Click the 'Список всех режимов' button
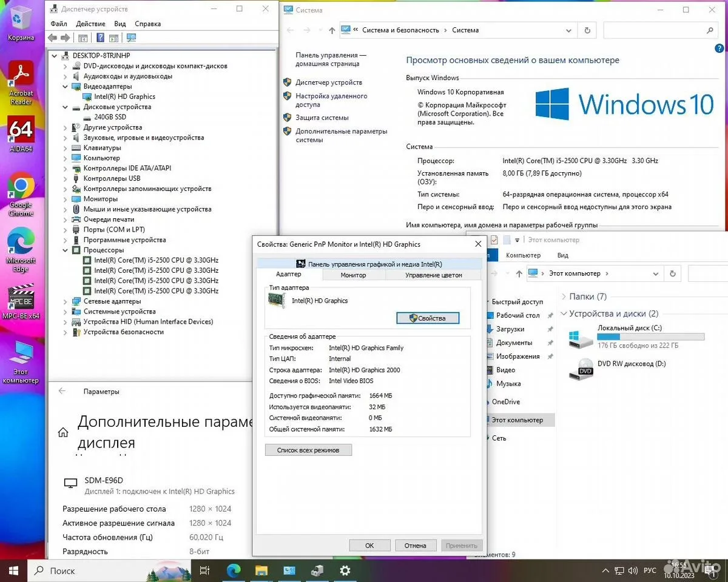This screenshot has width=728, height=582. [x=308, y=450]
